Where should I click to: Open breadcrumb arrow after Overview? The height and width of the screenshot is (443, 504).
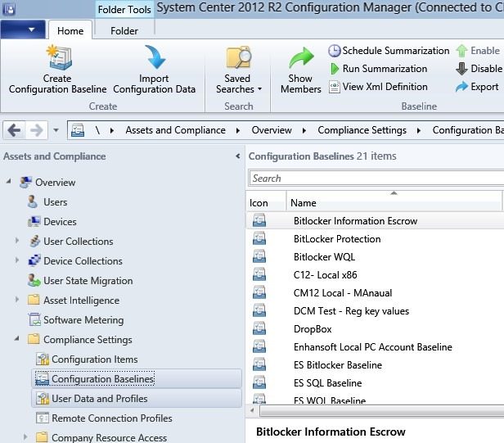point(304,130)
